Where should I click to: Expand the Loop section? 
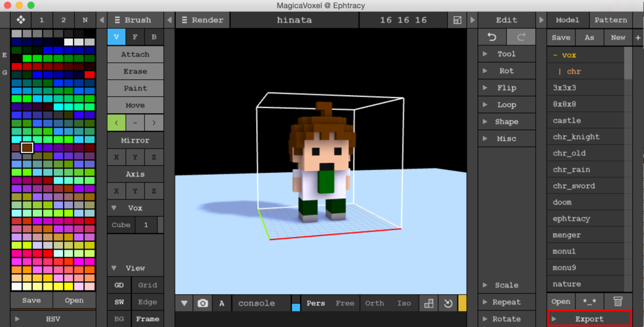pyautogui.click(x=506, y=105)
